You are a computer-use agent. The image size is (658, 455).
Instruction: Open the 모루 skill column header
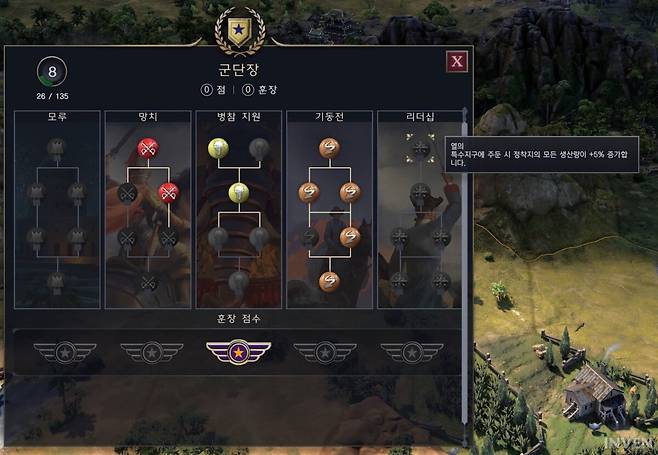(57, 117)
